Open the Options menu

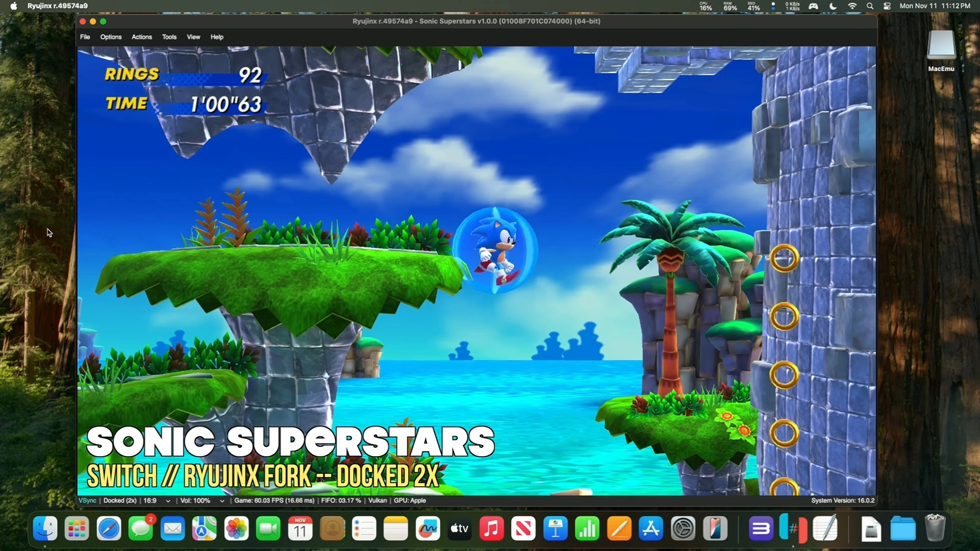[111, 37]
